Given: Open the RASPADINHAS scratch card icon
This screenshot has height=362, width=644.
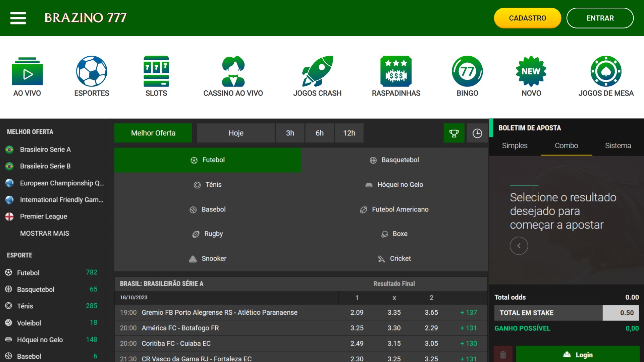Looking at the screenshot, I should 396,71.
